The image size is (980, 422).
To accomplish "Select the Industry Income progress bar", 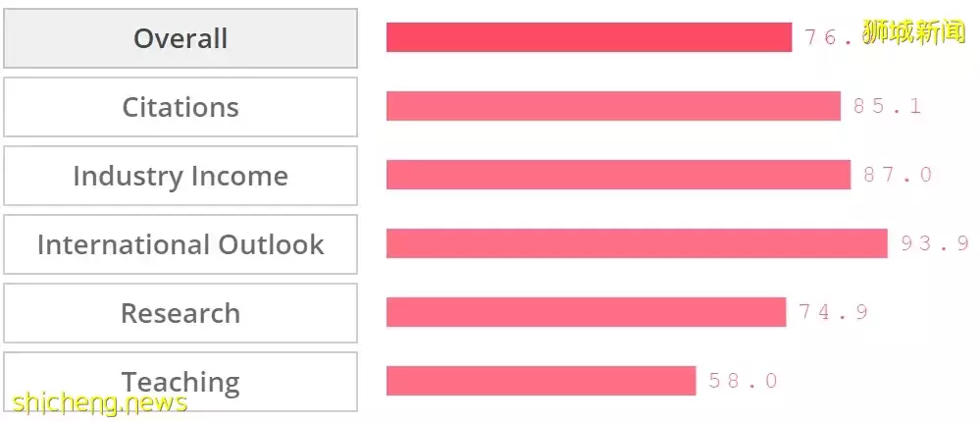I will pyautogui.click(x=618, y=175).
